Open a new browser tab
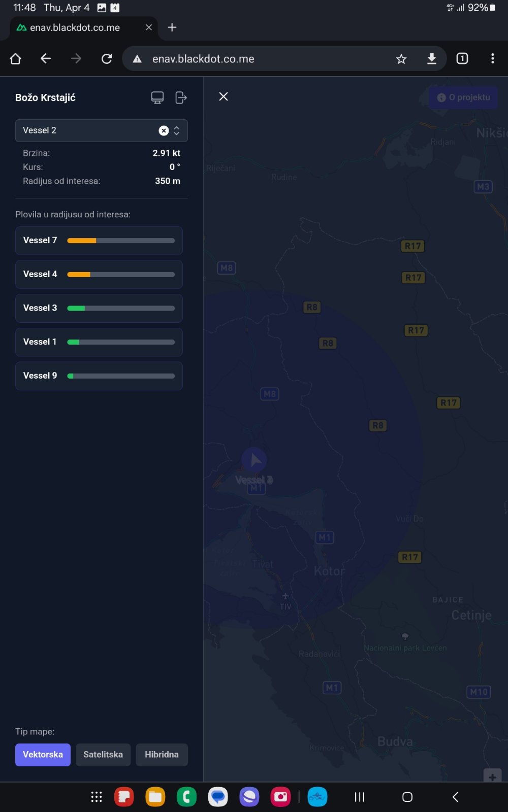Image resolution: width=508 pixels, height=812 pixels. click(x=172, y=27)
